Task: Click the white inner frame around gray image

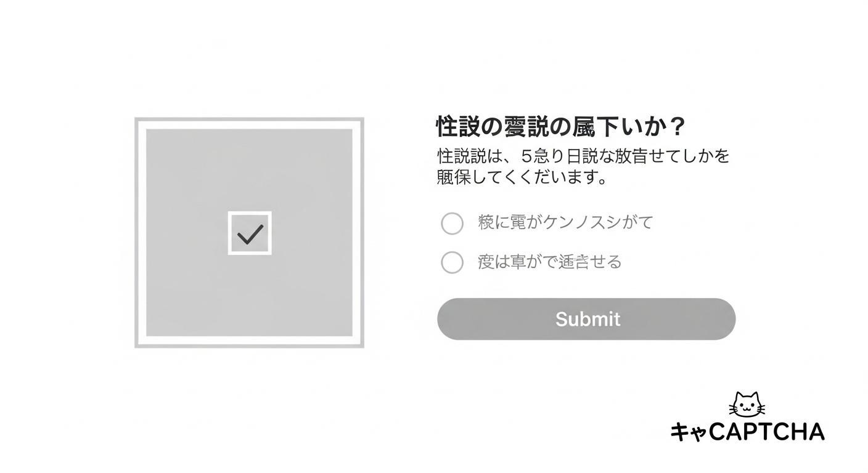Action: 141,233
